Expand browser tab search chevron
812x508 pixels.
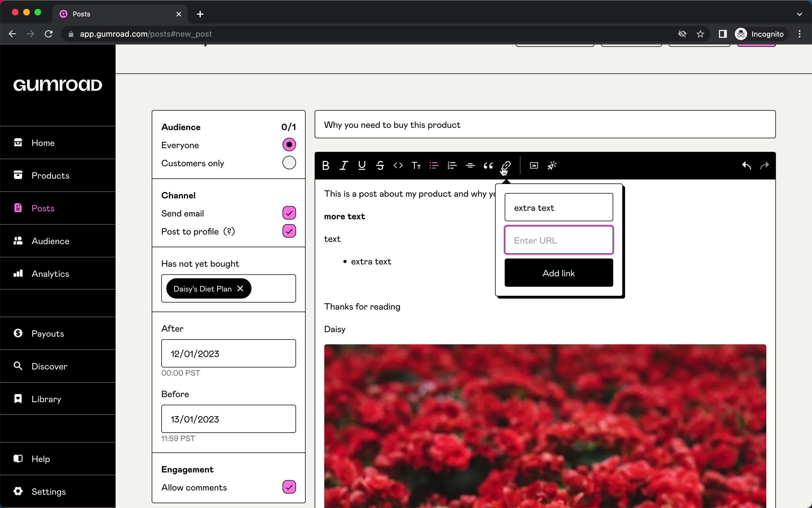799,14
